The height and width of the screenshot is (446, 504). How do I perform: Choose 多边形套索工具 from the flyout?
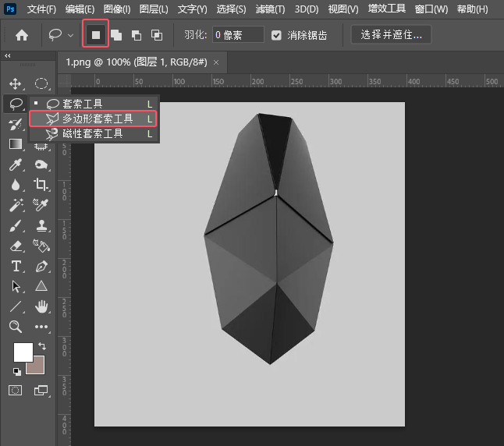tap(98, 119)
